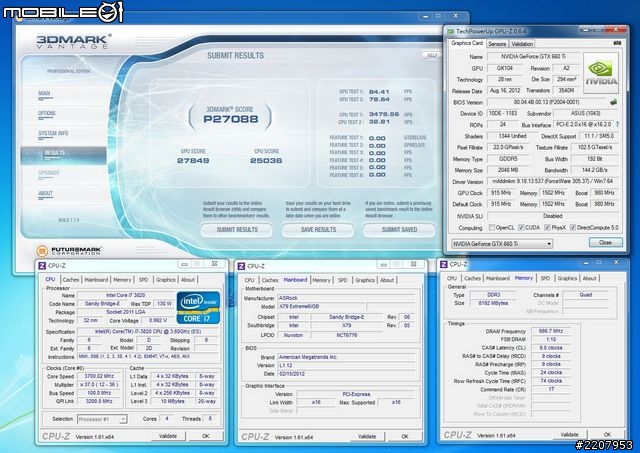Click the Z icon in the CPU-Z Mainboard window

tap(241, 266)
